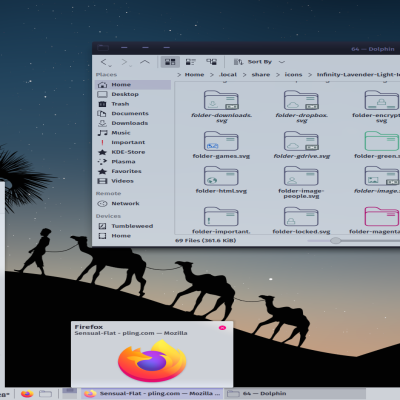Select the folder-image.svg file icon
The image size is (400, 400).
pyautogui.click(x=382, y=176)
